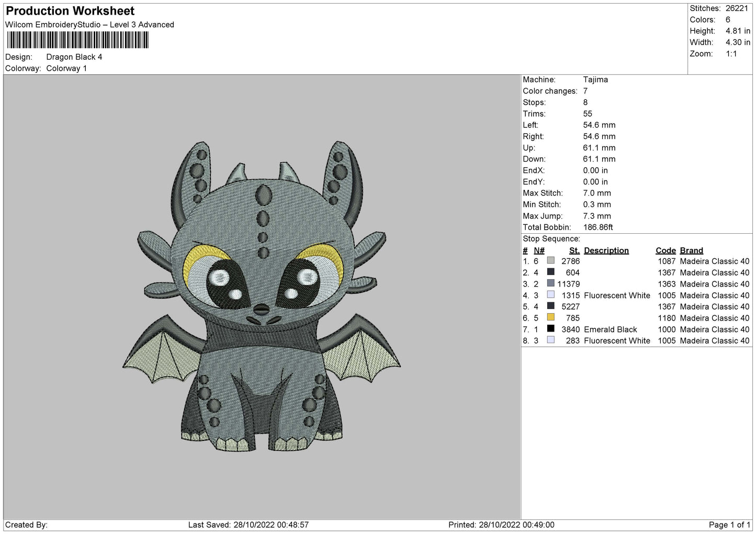The width and height of the screenshot is (756, 534).
Task: Click the 'Last Saved: 28/10/2022 00:48:57' text
Action: [249, 525]
